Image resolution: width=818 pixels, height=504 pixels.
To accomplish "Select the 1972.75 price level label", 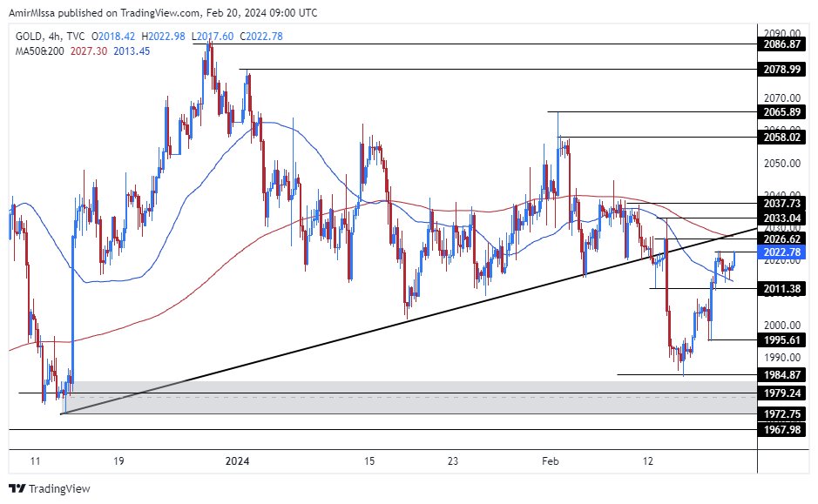I will (x=781, y=414).
